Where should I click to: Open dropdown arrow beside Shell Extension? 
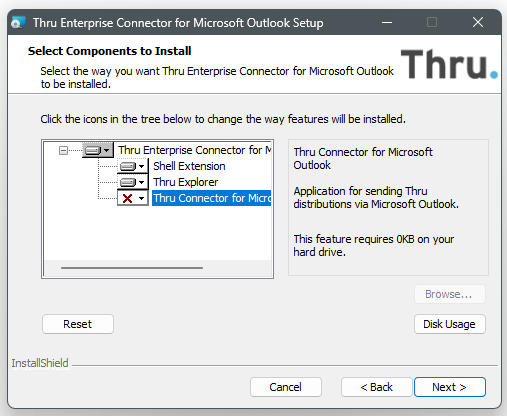coord(142,166)
